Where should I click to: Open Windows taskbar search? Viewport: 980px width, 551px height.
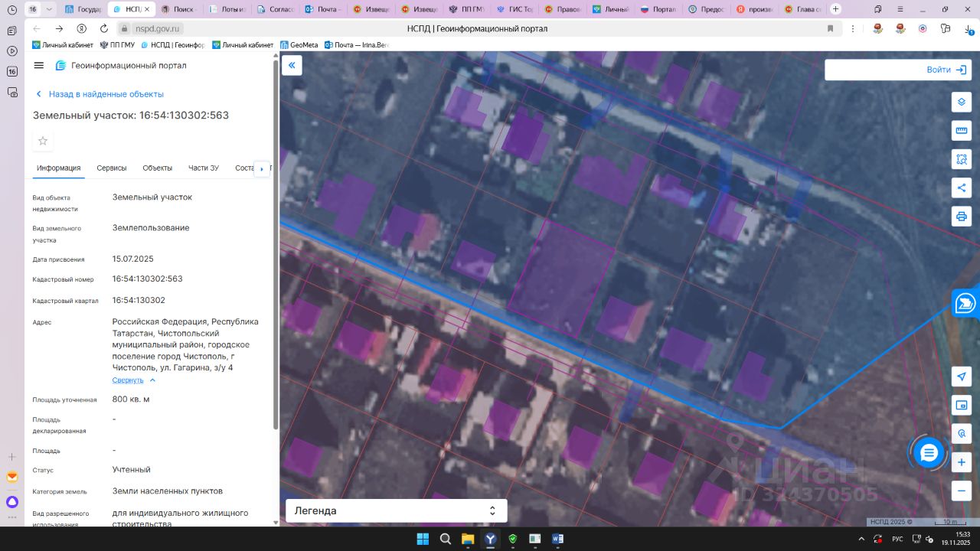point(445,539)
